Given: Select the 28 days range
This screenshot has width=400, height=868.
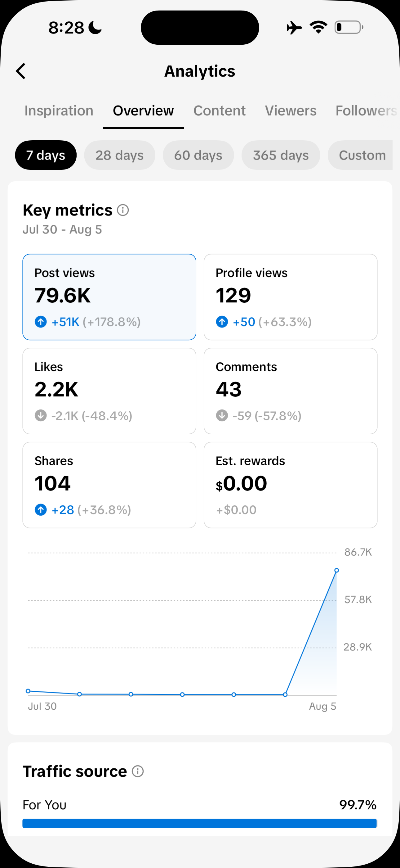Looking at the screenshot, I should click(x=119, y=155).
